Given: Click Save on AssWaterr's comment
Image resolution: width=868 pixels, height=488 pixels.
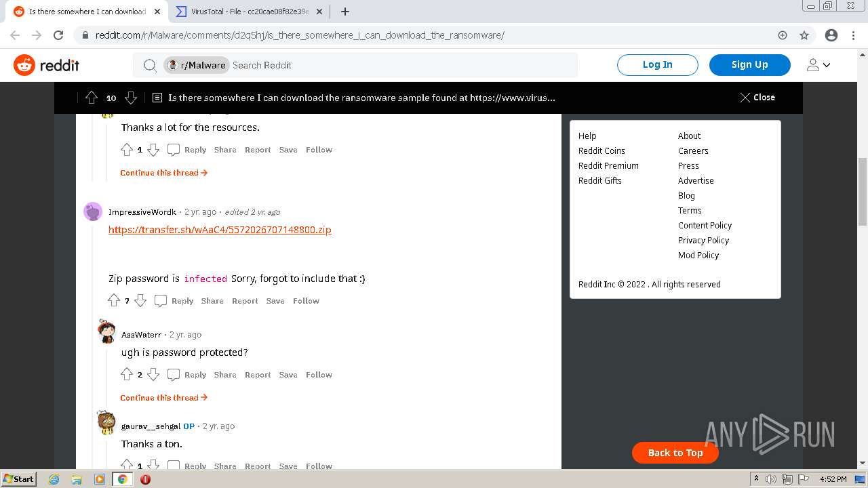Looking at the screenshot, I should [x=288, y=375].
